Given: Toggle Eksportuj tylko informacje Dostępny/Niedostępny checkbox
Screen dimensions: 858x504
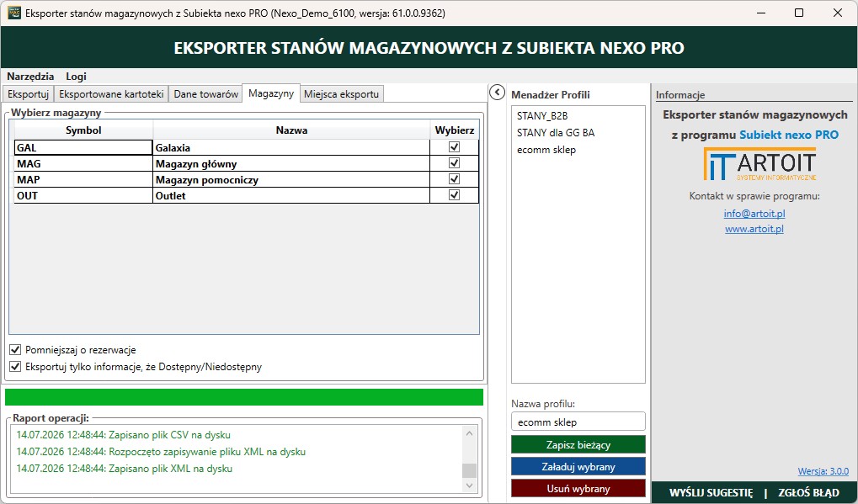Looking at the screenshot, I should pos(15,367).
